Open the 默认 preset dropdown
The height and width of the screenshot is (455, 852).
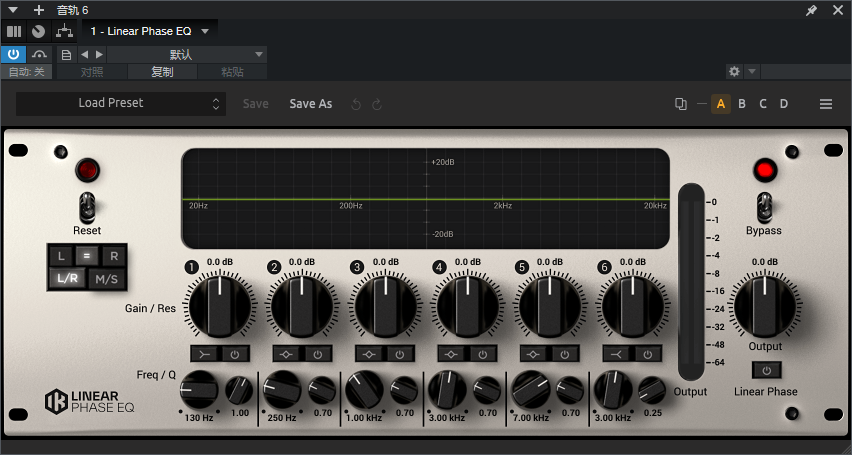186,54
